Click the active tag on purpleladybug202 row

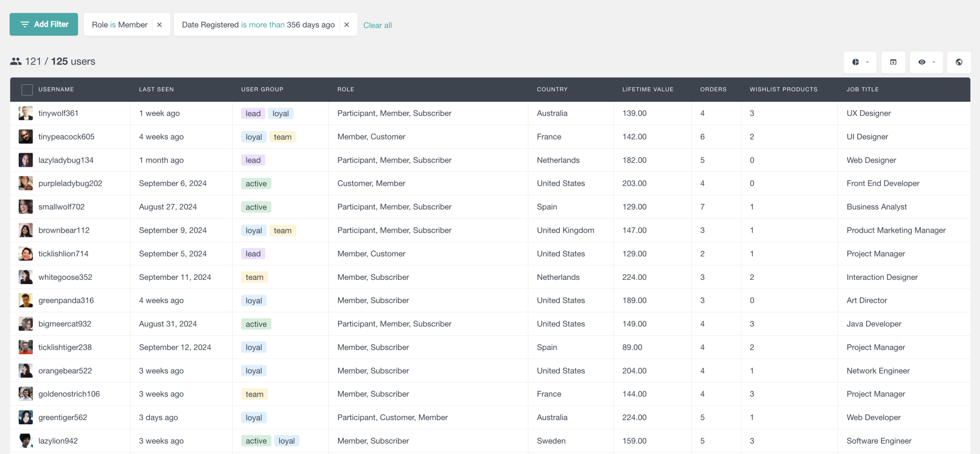coord(256,184)
